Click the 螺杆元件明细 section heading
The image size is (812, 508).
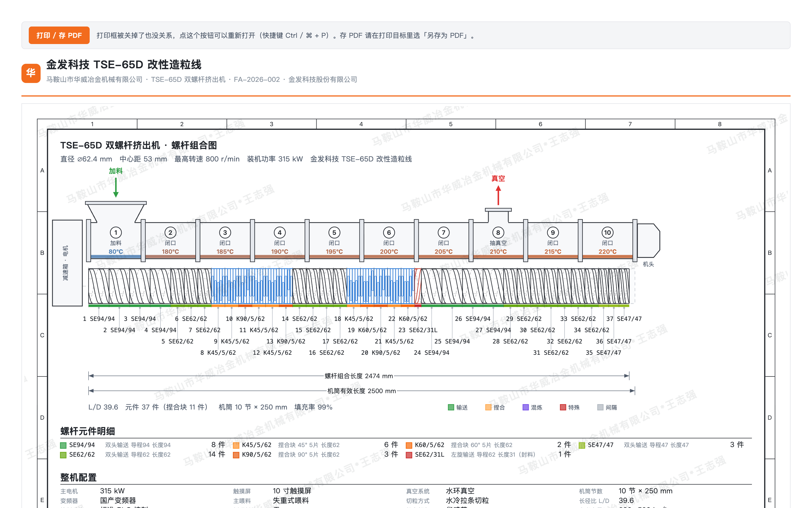click(x=88, y=431)
